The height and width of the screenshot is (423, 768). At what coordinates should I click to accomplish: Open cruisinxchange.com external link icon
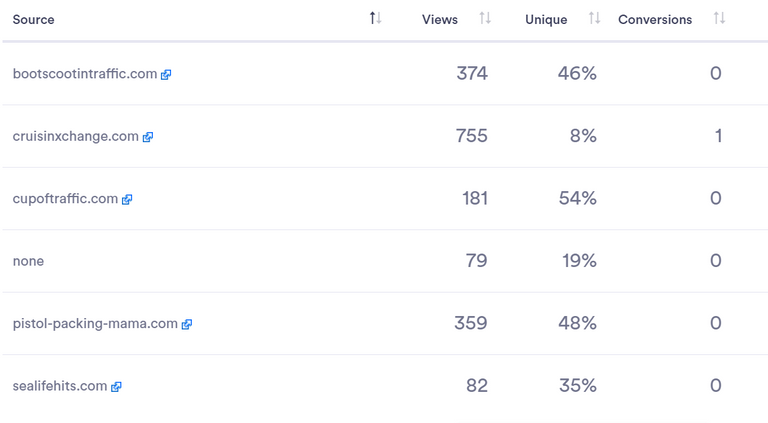point(148,137)
